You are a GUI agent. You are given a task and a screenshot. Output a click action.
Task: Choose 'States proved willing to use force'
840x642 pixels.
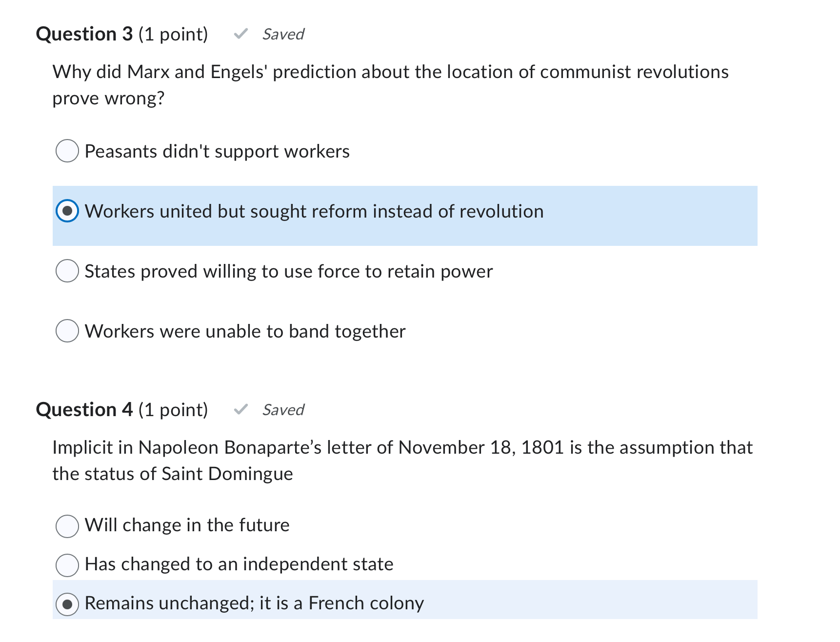[x=67, y=271]
